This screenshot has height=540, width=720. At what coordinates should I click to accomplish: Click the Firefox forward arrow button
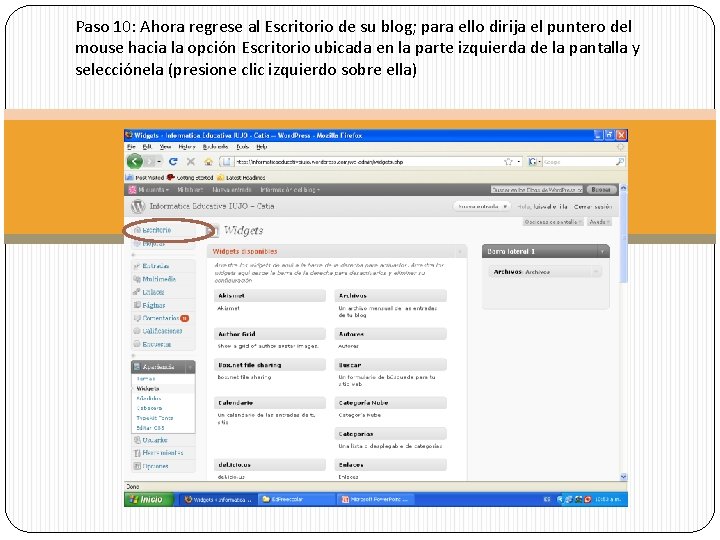click(149, 162)
